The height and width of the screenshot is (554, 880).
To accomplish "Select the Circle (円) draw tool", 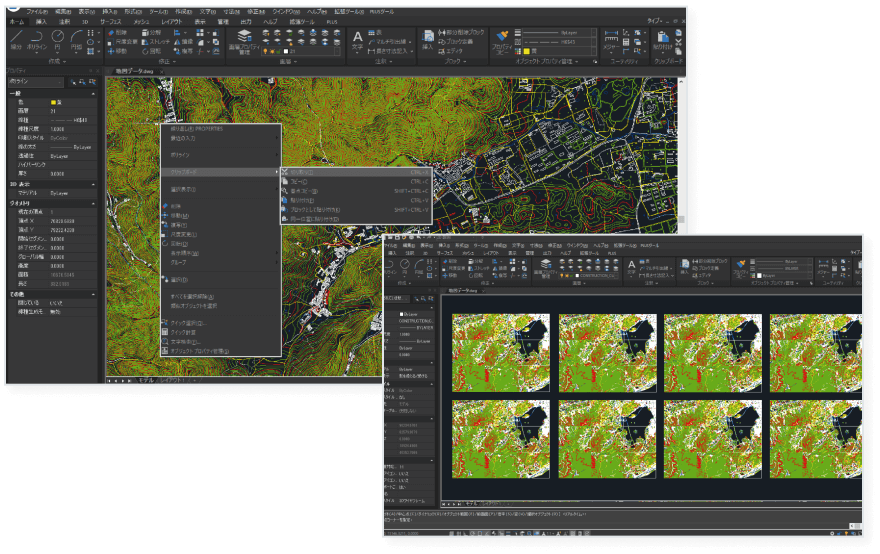I will pyautogui.click(x=58, y=39).
